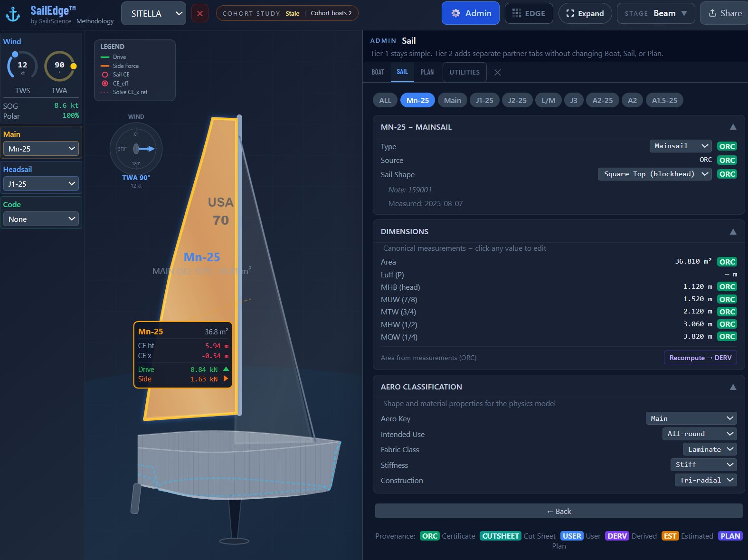748x560 pixels.
Task: Click the ← Back button
Action: point(559,511)
